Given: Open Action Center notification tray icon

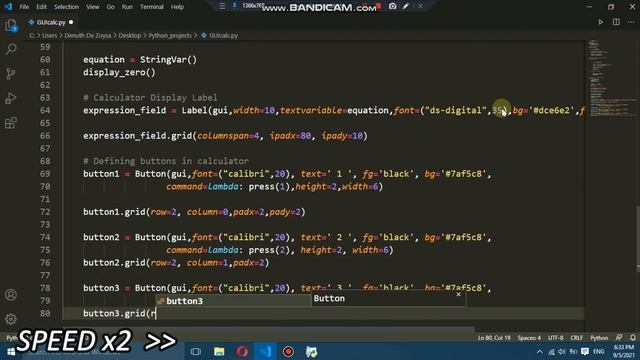Looking at the screenshot, I should click(x=584, y=351).
